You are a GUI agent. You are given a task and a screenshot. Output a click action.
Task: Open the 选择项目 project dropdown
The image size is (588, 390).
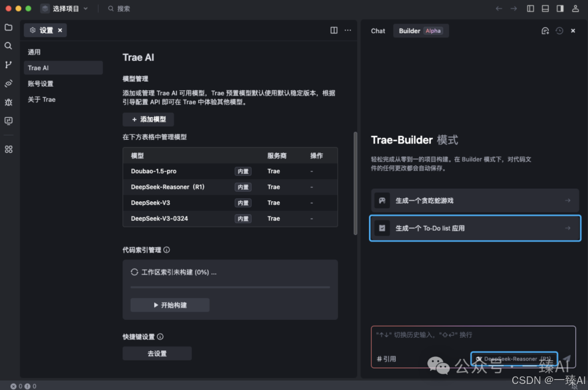(65, 9)
